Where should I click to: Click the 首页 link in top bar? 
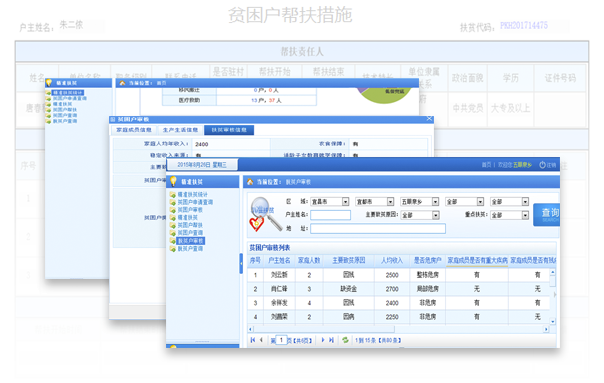pos(486,165)
